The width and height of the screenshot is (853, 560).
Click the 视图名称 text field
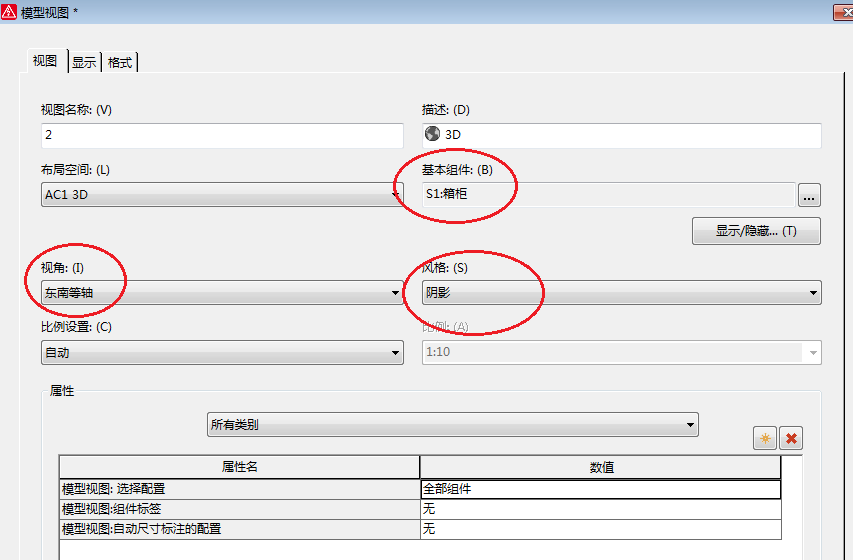coord(222,135)
